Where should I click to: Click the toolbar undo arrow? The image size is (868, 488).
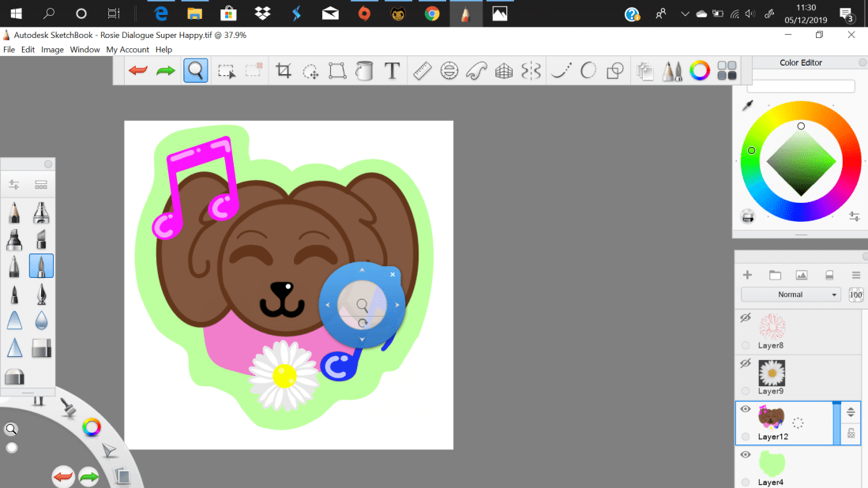point(138,71)
